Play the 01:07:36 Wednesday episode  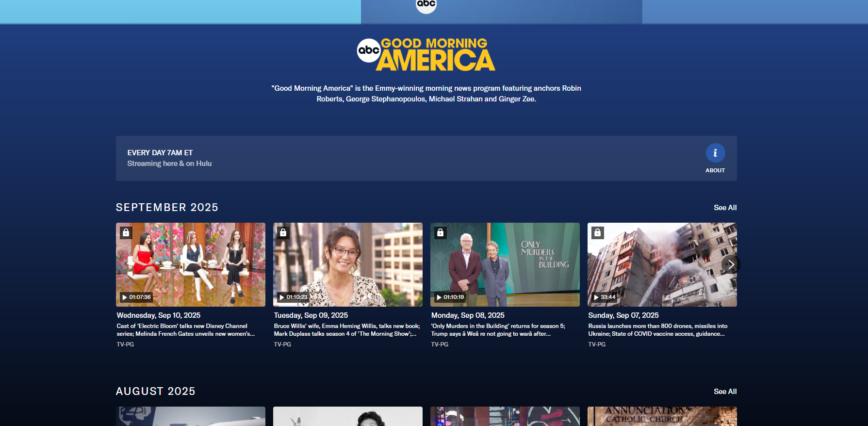pos(136,297)
